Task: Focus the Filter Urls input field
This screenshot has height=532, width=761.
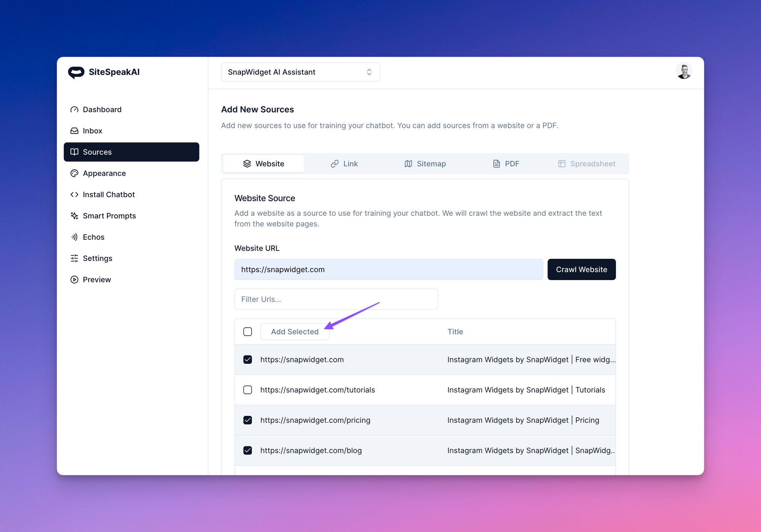Action: (336, 299)
